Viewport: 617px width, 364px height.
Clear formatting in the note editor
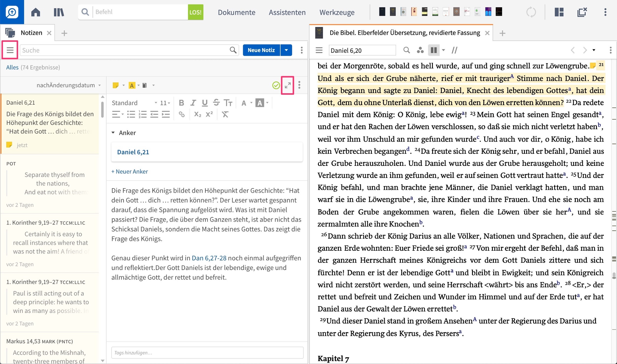tap(225, 114)
